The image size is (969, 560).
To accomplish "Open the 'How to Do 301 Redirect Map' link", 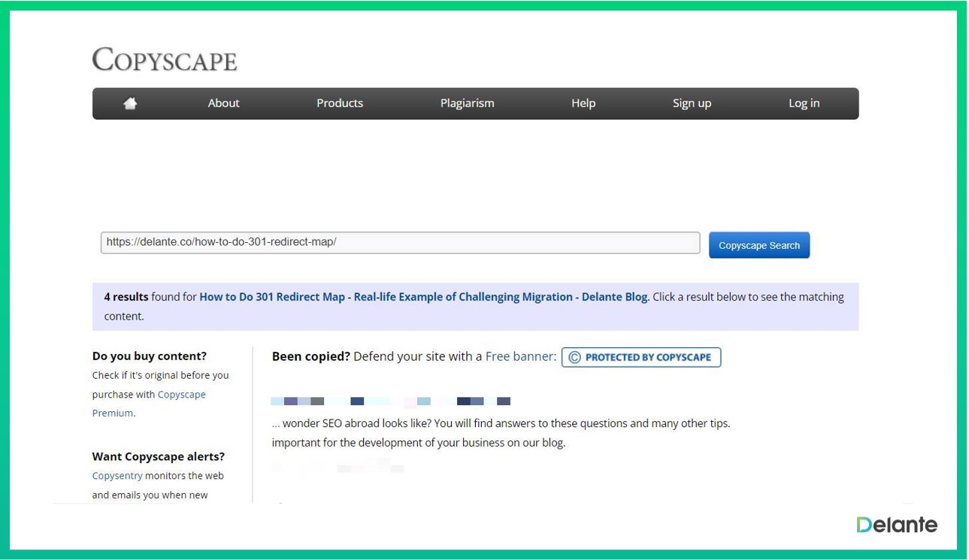I will click(x=422, y=297).
